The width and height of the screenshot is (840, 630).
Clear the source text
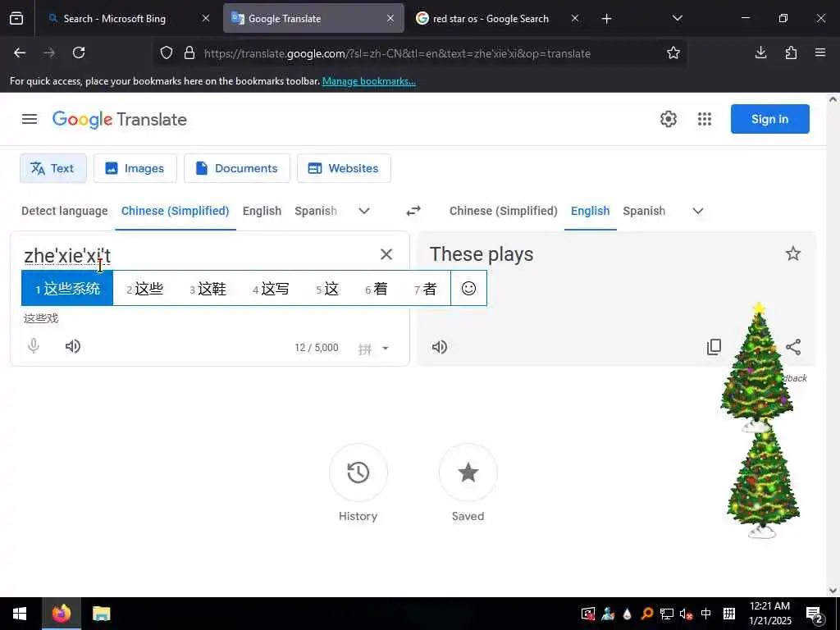[x=386, y=254]
